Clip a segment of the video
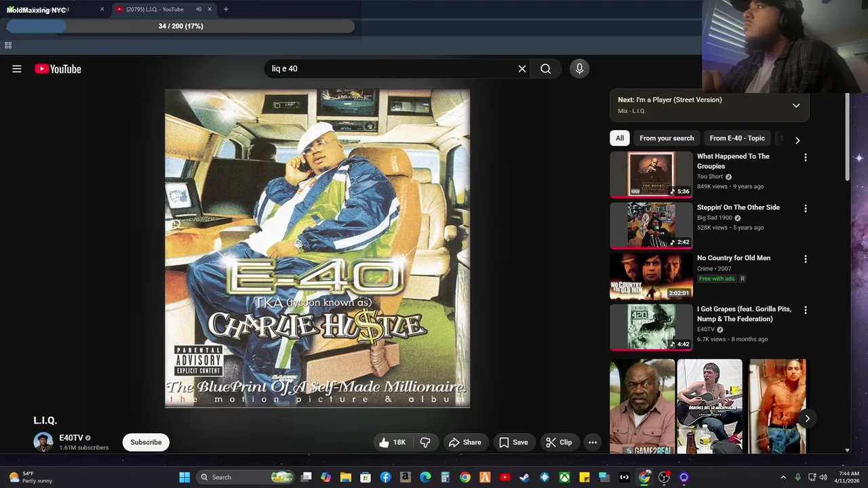 [x=559, y=442]
